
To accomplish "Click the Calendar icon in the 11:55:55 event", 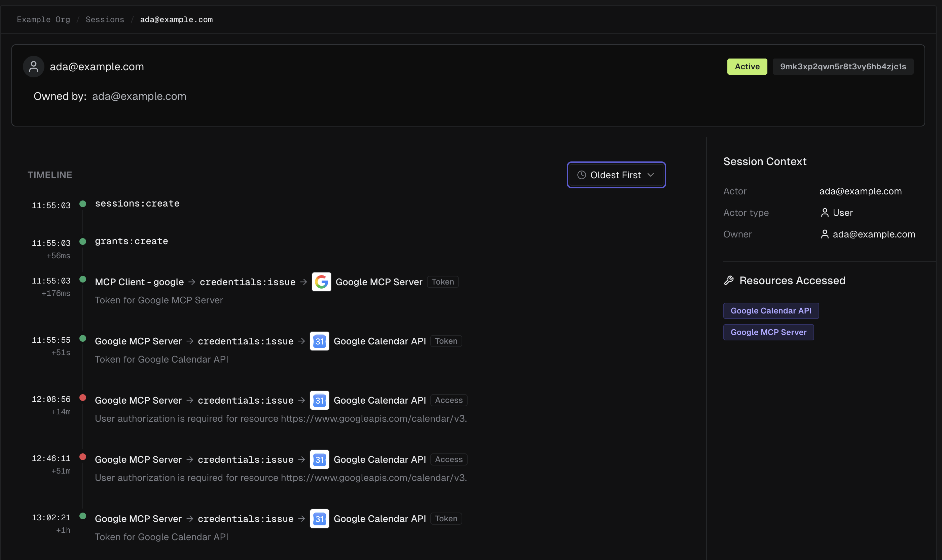I will point(319,341).
